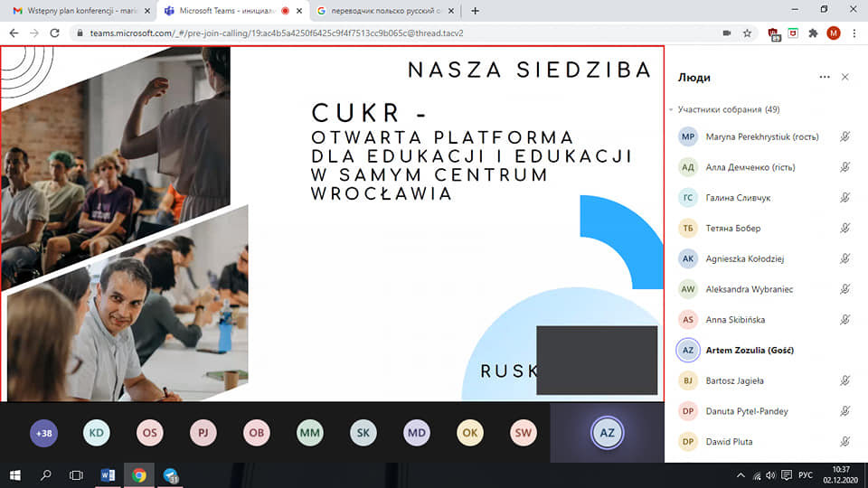Image resolution: width=868 pixels, height=488 pixels.
Task: Click the muted mic icon beside Bartosz Jagieła
Action: tap(844, 380)
